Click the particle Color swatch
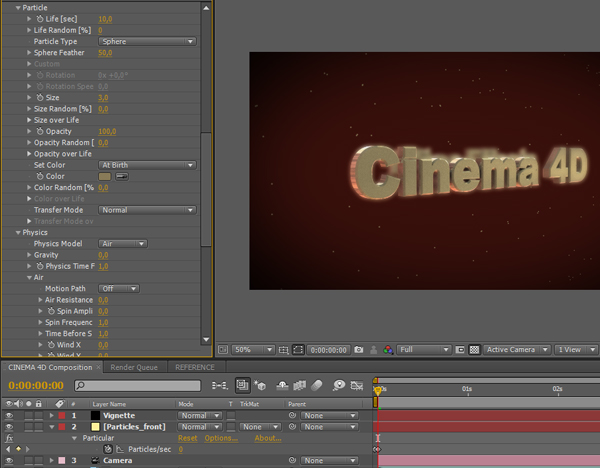The image size is (600, 468). (105, 176)
